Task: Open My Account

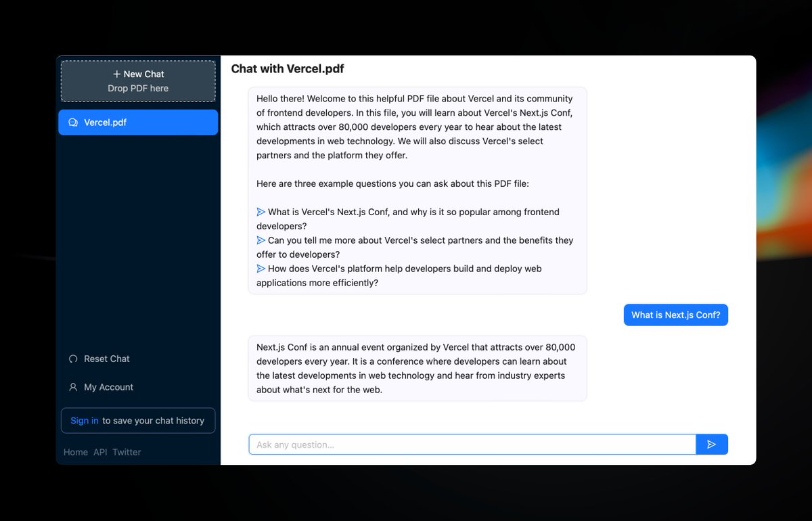Action: pos(108,387)
